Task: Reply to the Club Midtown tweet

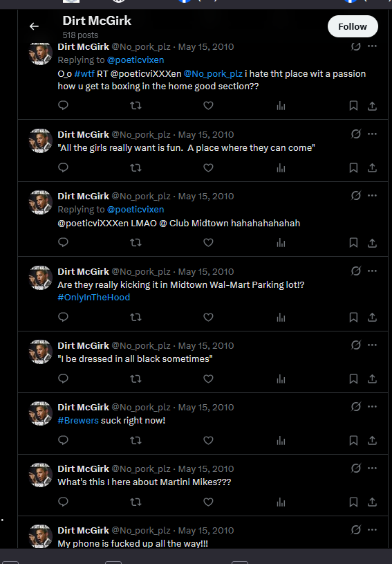Action: tap(63, 242)
